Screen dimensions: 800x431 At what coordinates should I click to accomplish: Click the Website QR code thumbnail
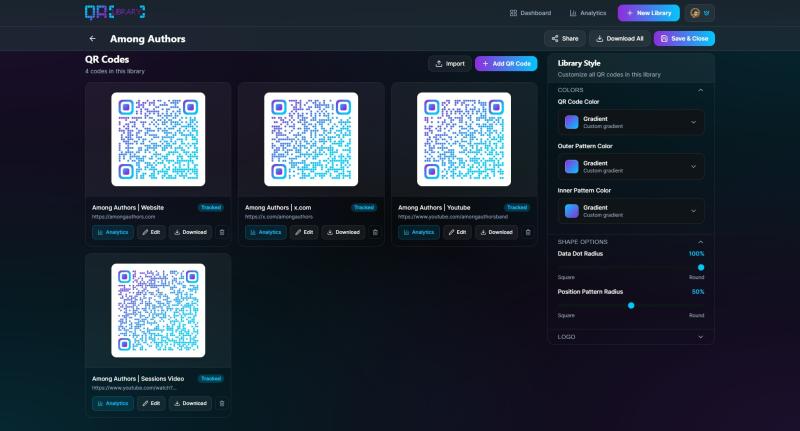[x=158, y=139]
